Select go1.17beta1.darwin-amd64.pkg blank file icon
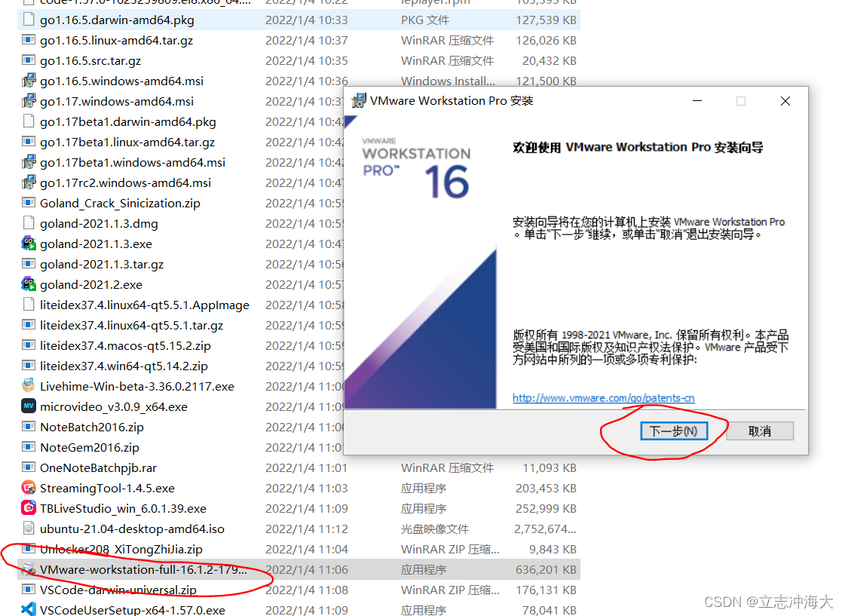845x616 pixels. [29, 121]
